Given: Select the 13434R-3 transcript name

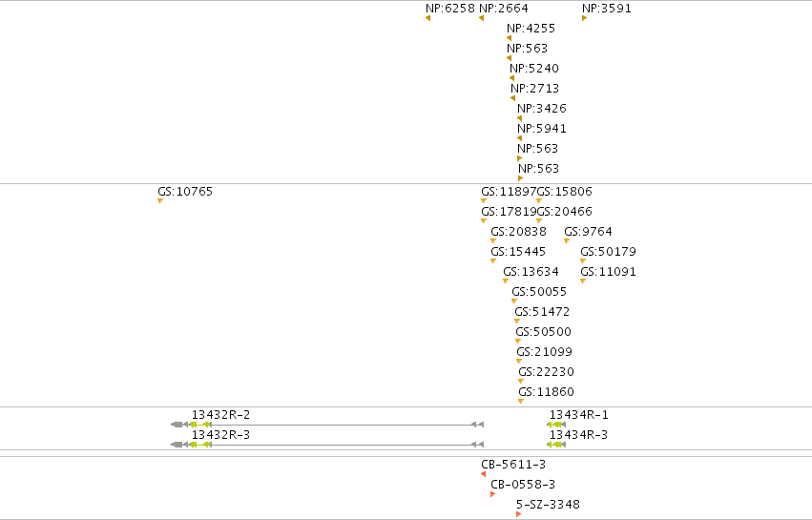Looking at the screenshot, I should (579, 435).
